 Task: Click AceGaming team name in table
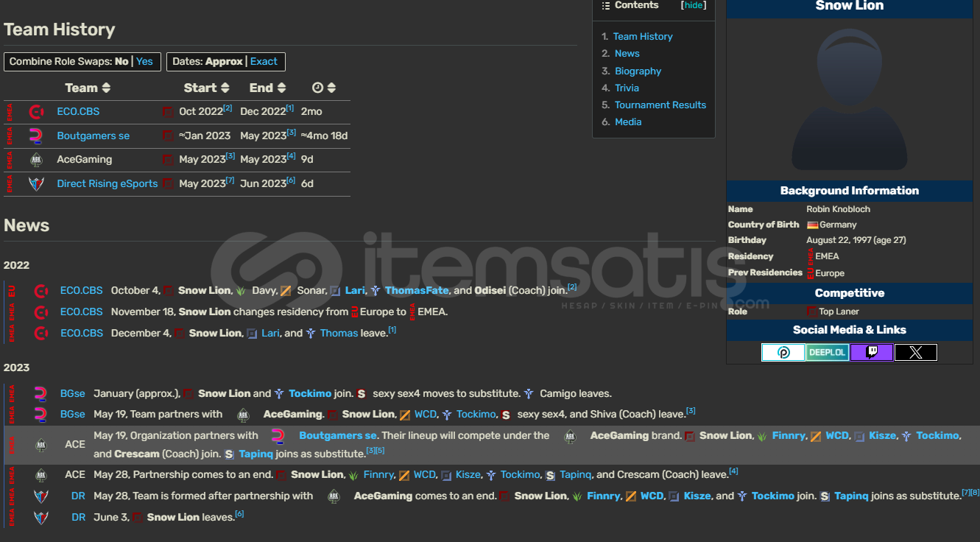pos(85,159)
